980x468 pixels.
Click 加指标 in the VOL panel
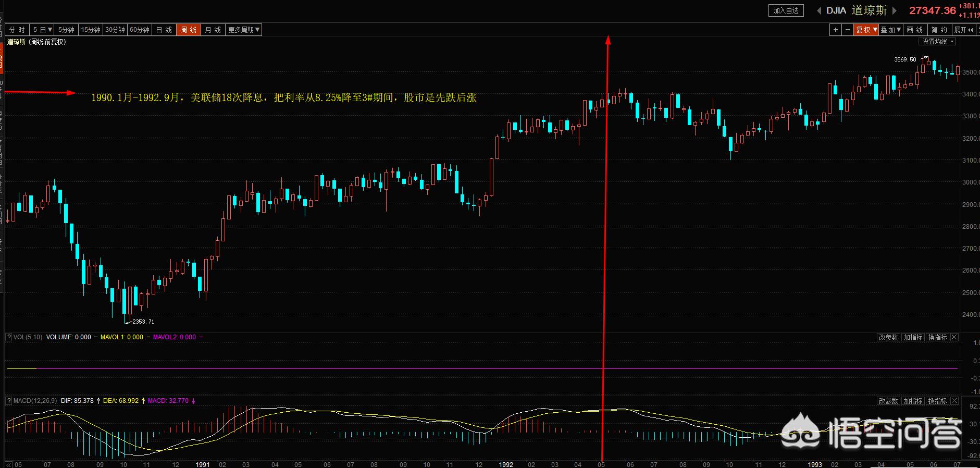click(913, 337)
